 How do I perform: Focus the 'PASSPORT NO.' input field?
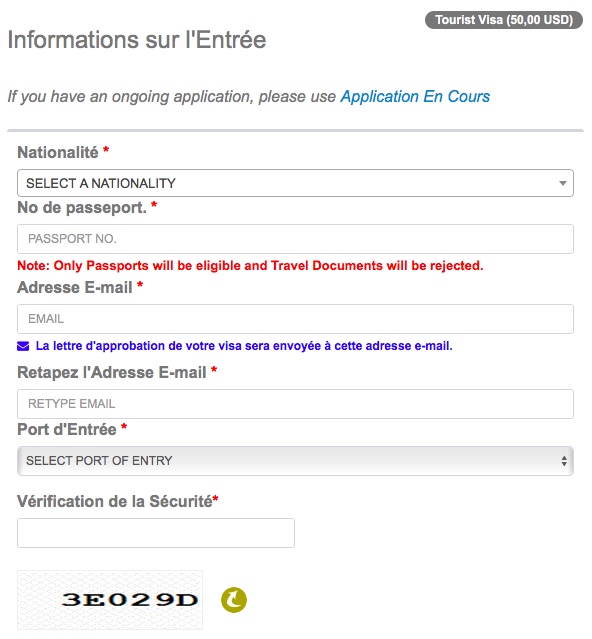click(x=295, y=239)
